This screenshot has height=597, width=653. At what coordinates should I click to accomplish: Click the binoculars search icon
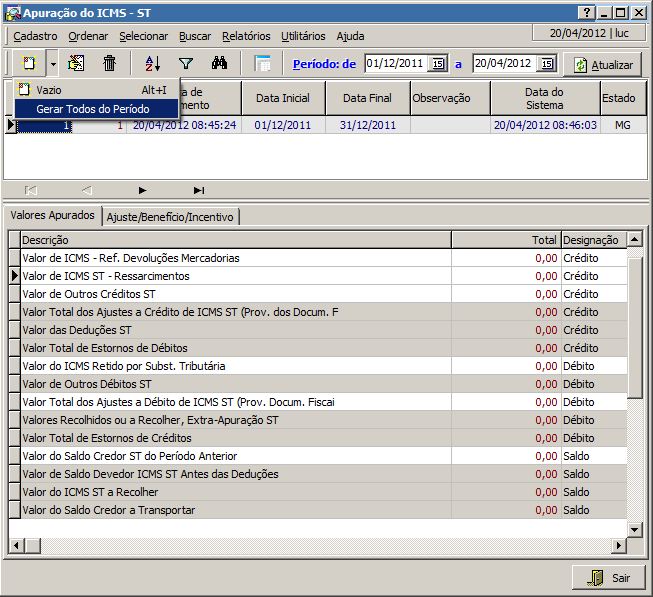[220, 63]
